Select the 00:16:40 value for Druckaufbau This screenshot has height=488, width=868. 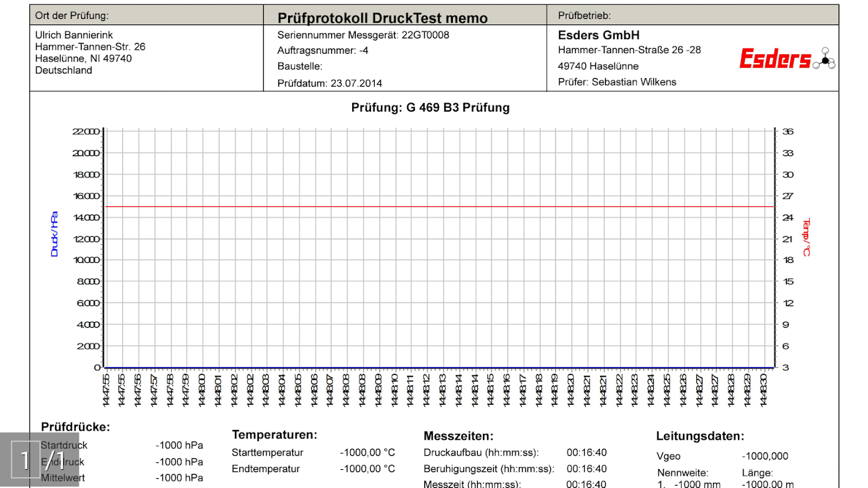coord(587,453)
